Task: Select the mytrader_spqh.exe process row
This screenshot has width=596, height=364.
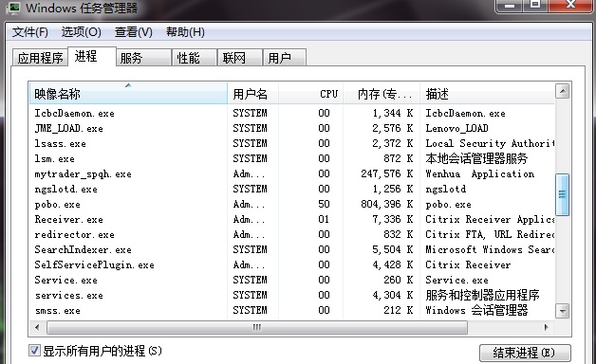Action: point(292,173)
